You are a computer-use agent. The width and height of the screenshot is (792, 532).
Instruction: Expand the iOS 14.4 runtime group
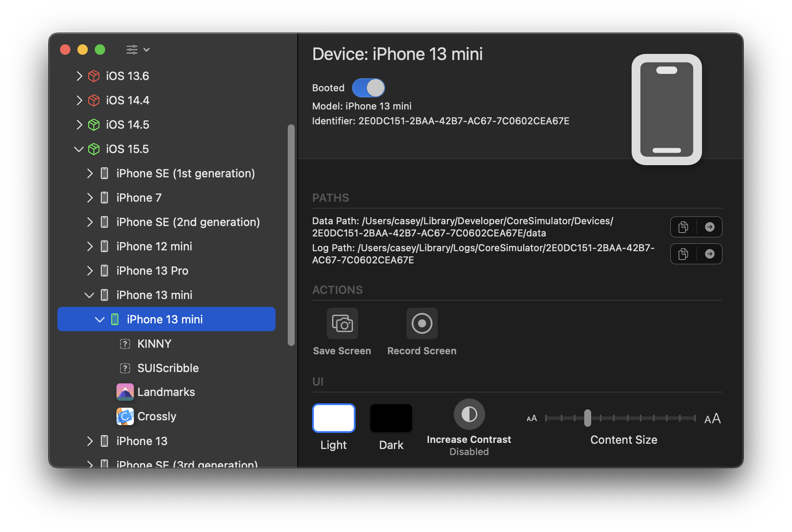point(79,100)
